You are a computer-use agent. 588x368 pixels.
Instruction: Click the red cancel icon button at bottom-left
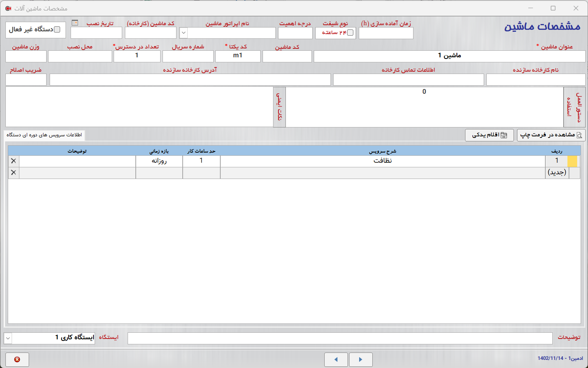click(x=17, y=359)
